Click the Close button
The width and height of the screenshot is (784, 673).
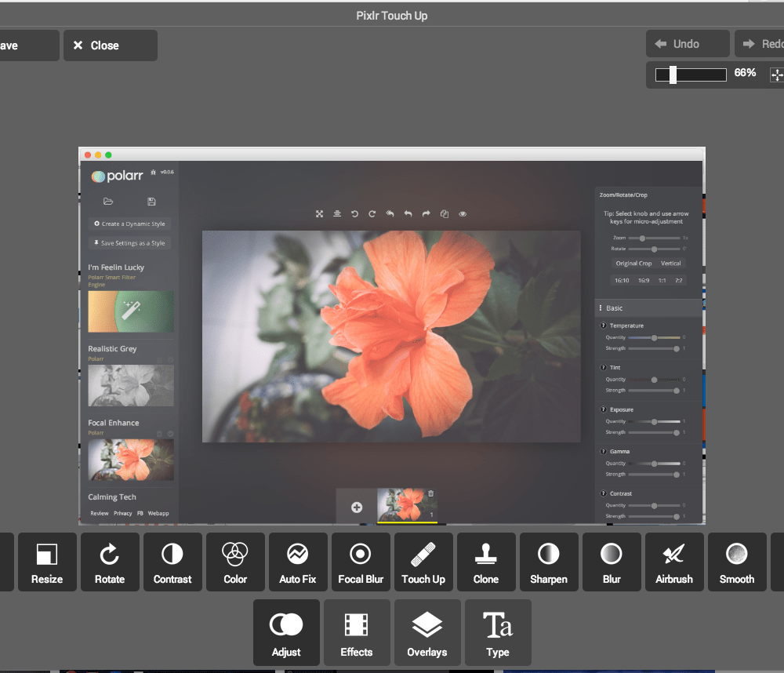pos(111,45)
